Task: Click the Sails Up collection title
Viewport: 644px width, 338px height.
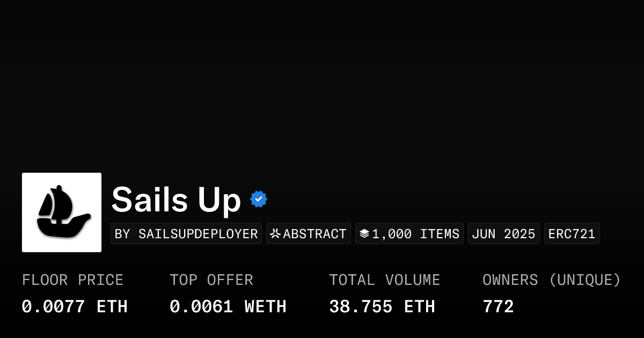Action: tap(176, 200)
